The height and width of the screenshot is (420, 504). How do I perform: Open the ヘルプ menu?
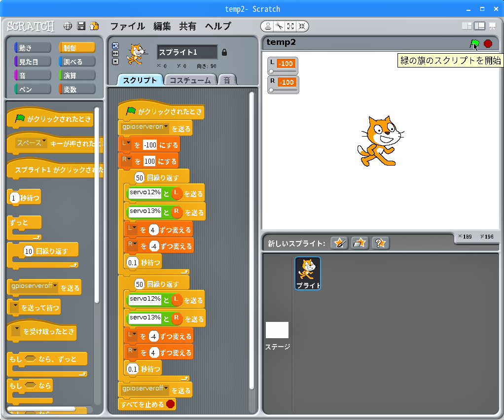tap(218, 26)
